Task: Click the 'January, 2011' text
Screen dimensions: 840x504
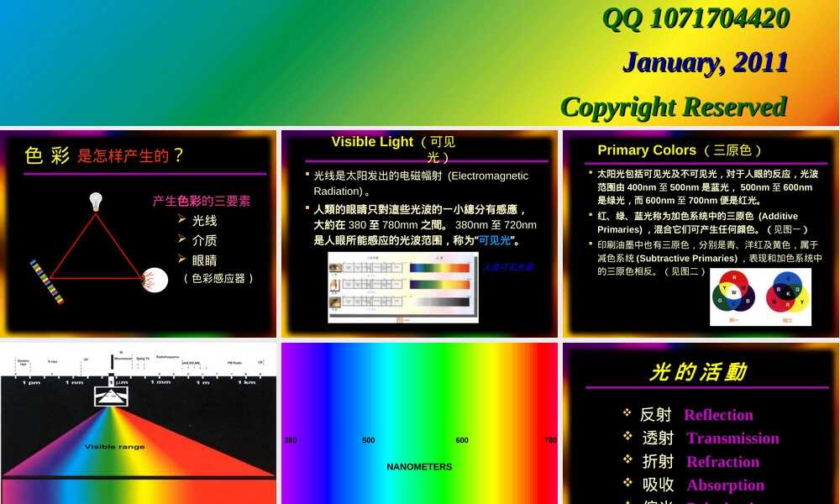Action: (x=705, y=63)
